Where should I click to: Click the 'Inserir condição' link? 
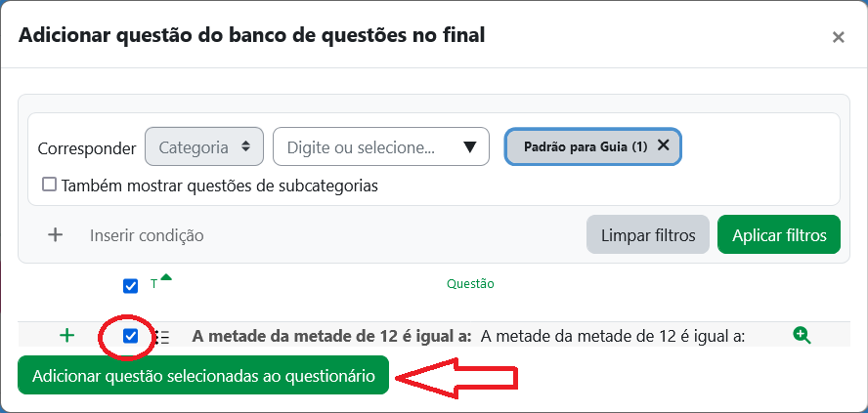[x=147, y=235]
